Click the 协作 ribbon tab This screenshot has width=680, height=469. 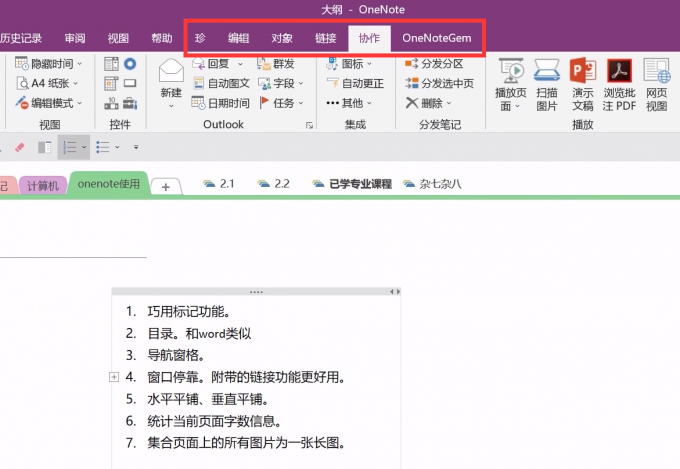coord(369,38)
